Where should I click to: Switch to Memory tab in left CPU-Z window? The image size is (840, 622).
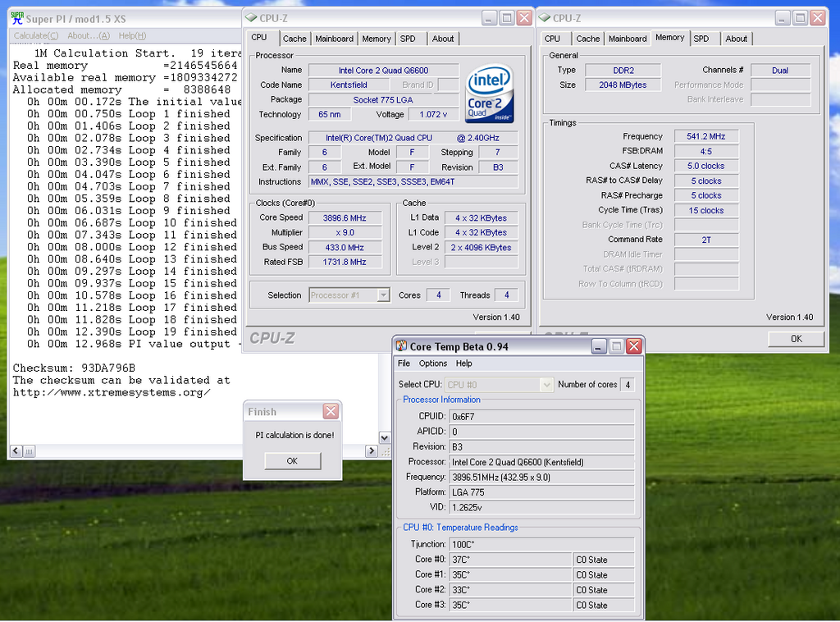(377, 39)
